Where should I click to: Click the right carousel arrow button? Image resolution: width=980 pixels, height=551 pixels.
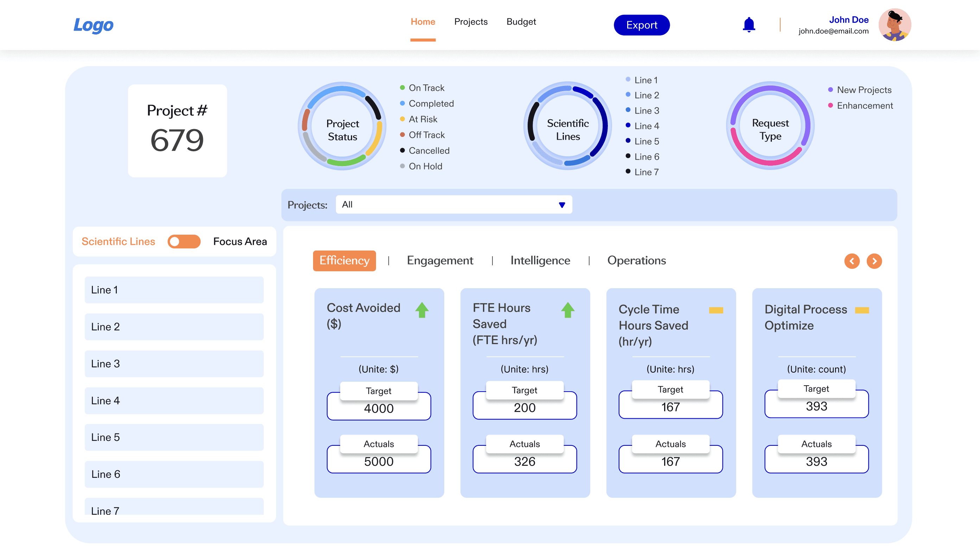click(874, 261)
